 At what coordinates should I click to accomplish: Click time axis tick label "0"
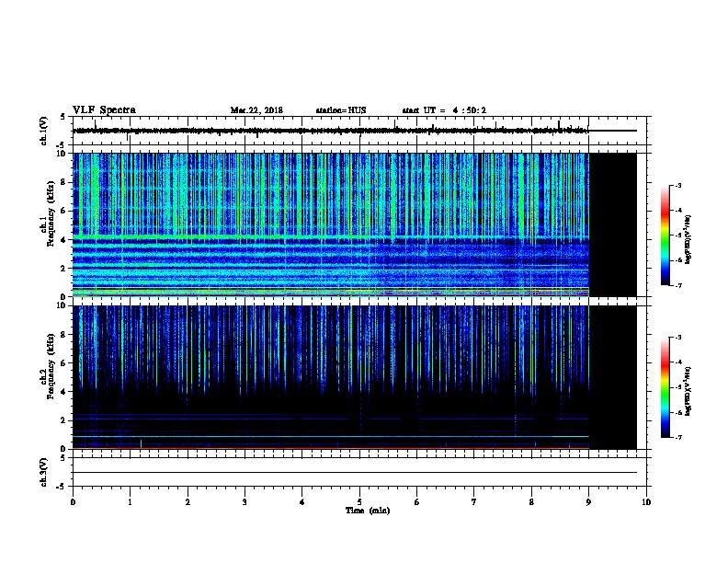(73, 501)
